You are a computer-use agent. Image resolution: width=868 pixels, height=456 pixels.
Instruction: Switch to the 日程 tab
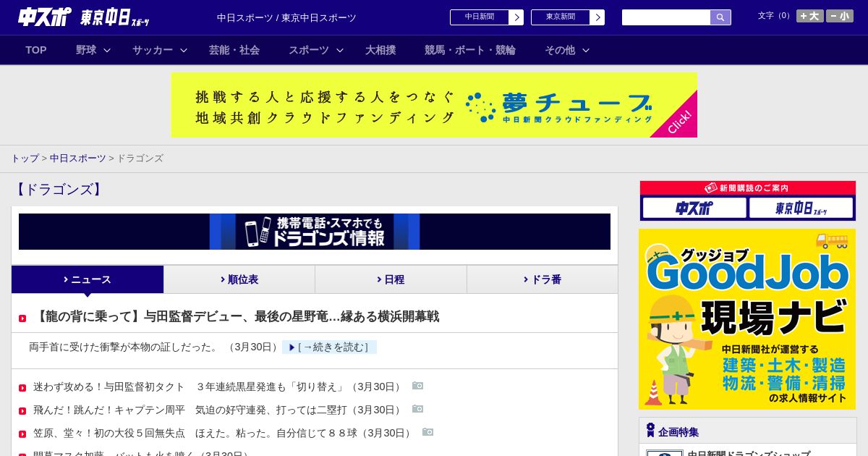click(391, 279)
